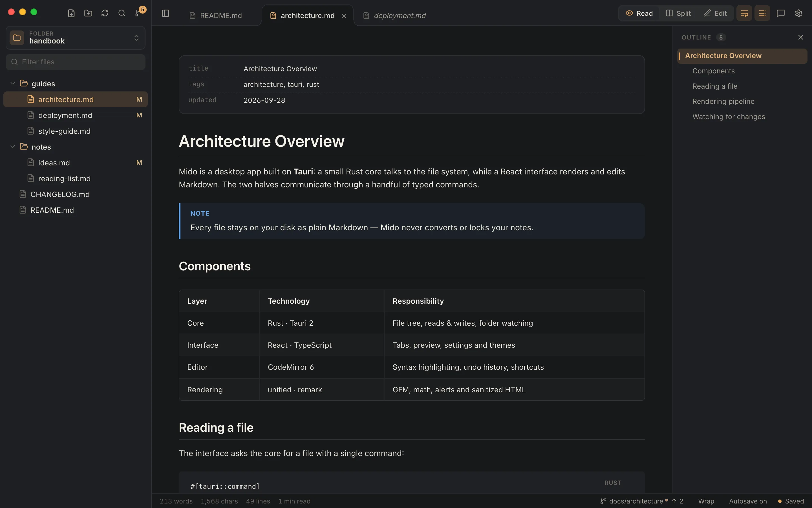Click the Filter files search field
This screenshot has width=812, height=508.
[76, 62]
